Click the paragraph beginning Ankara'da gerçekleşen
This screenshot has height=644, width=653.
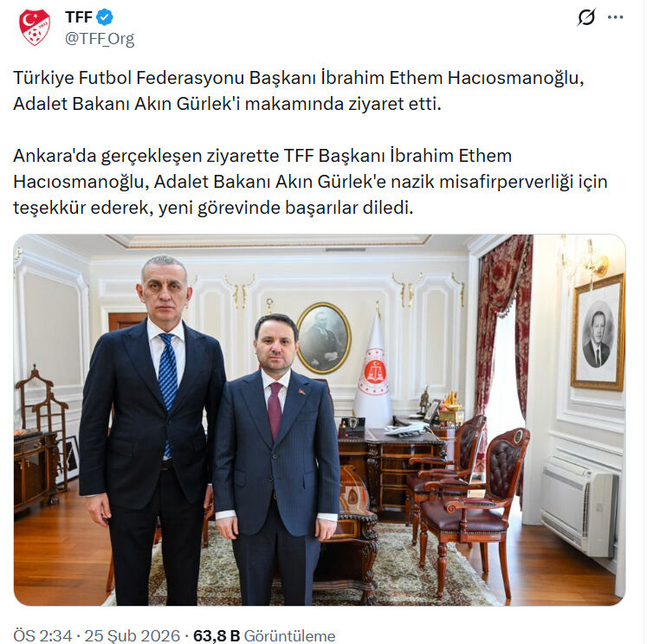point(310,182)
